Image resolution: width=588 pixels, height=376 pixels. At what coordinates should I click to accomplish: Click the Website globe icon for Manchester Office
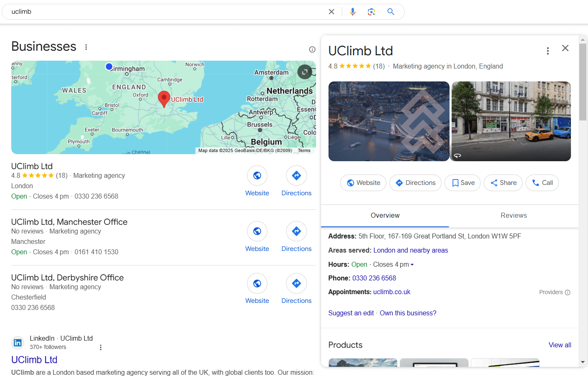click(x=257, y=231)
